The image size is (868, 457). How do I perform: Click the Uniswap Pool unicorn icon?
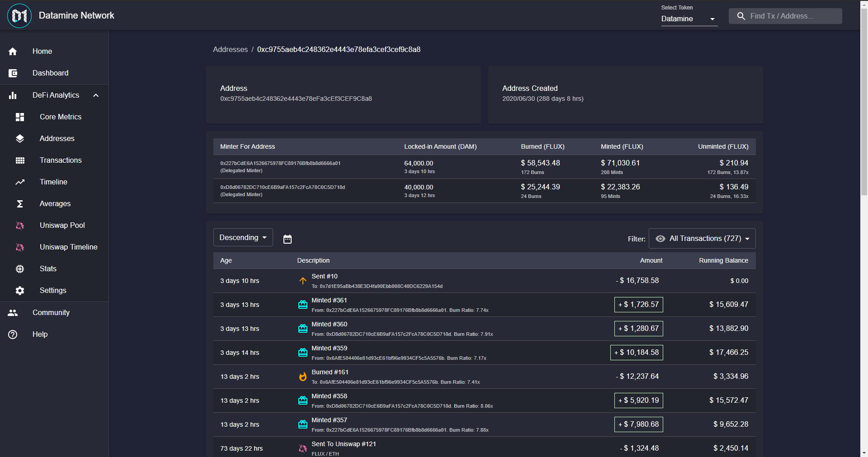[20, 226]
